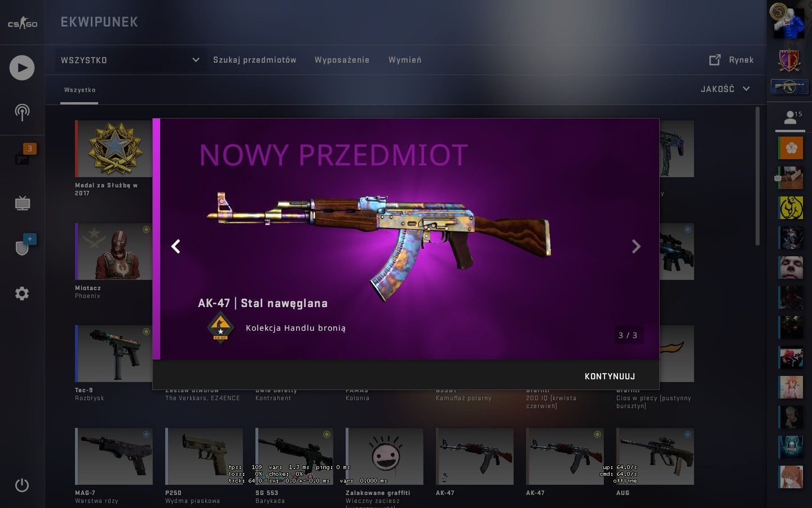The height and width of the screenshot is (508, 812).
Task: Switch to the Wymień tab
Action: [405, 60]
